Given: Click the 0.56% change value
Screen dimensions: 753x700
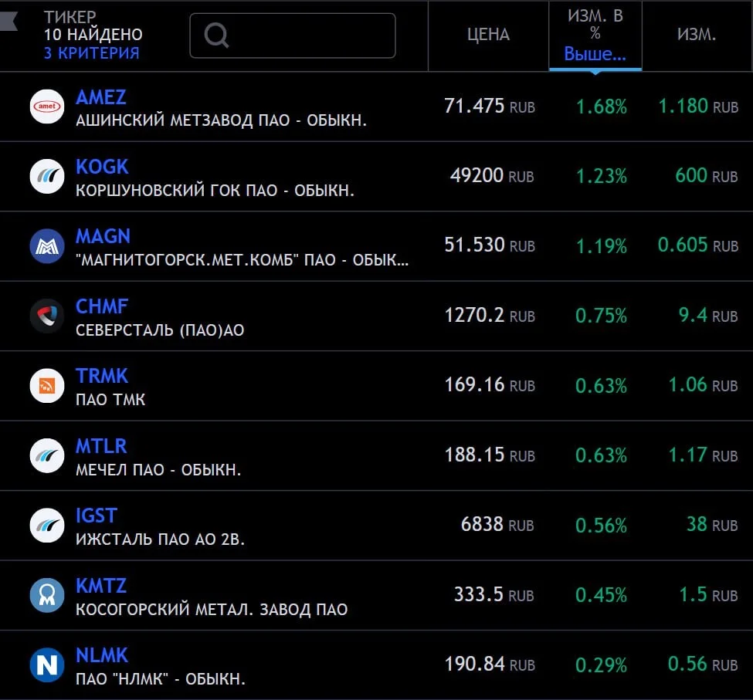Looking at the screenshot, I should coord(602,526).
